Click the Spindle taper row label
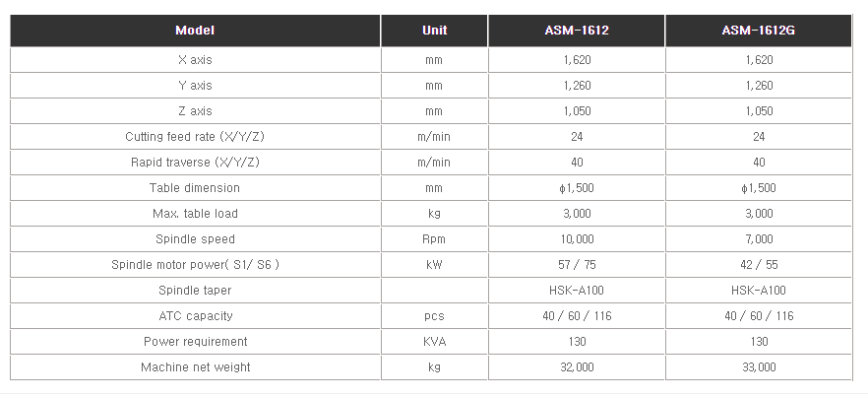 click(x=195, y=290)
